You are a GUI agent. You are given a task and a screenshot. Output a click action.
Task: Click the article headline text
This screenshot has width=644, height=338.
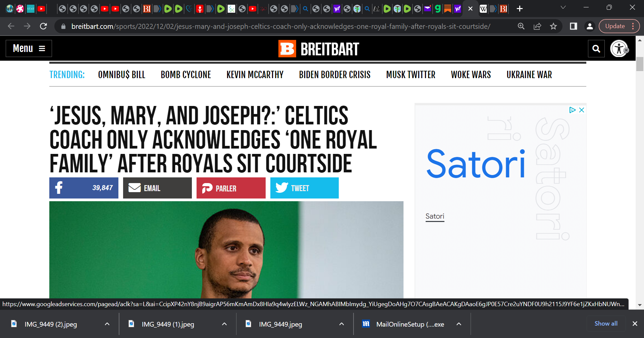tap(213, 139)
